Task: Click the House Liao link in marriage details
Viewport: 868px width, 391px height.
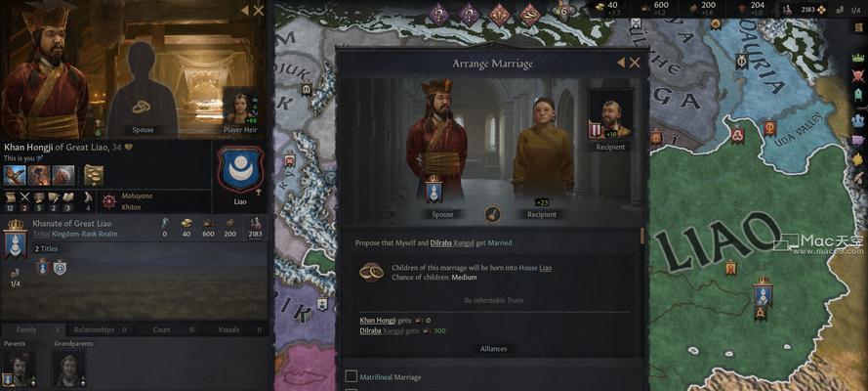Action: pyautogui.click(x=546, y=268)
